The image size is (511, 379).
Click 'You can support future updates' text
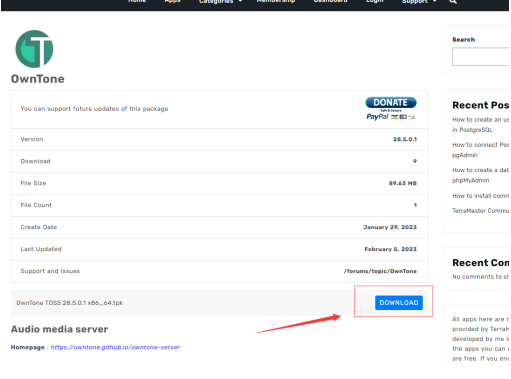tap(94, 109)
